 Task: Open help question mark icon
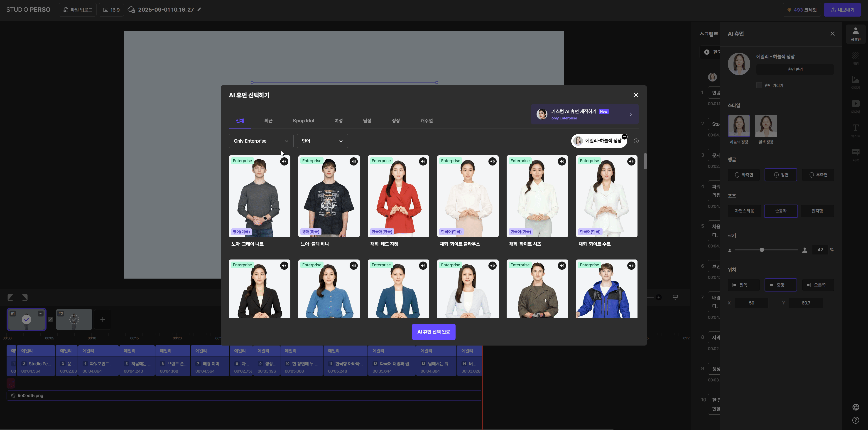coord(856,420)
